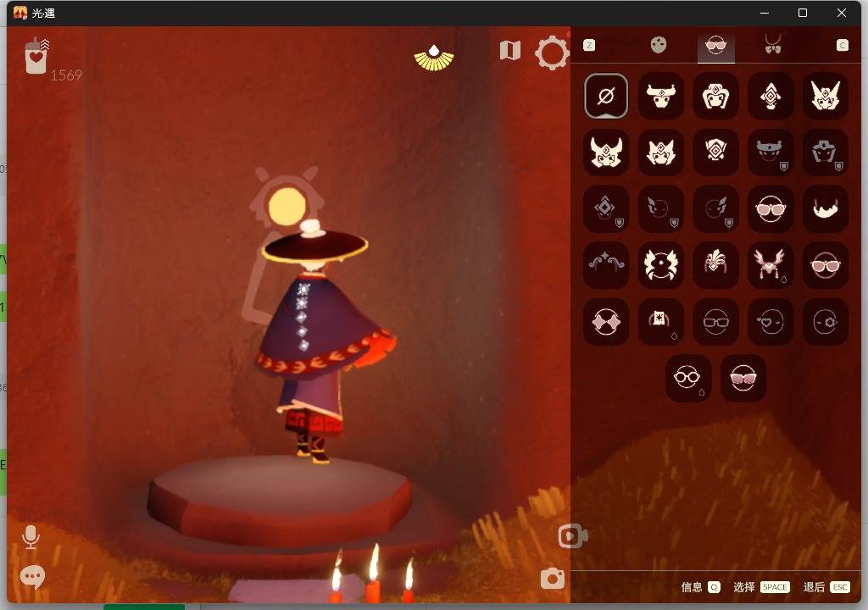Click the candle count 1569

(66, 75)
